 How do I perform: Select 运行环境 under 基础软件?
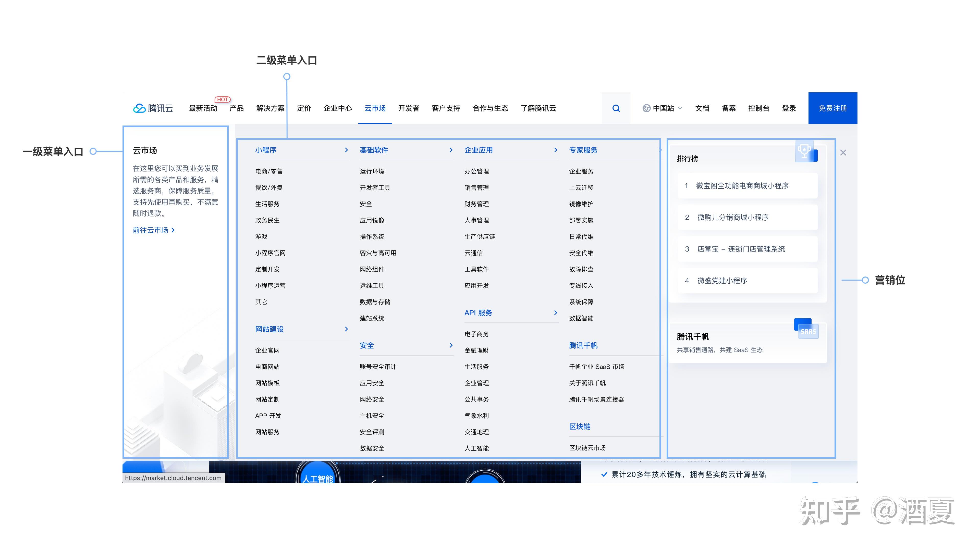pos(372,171)
